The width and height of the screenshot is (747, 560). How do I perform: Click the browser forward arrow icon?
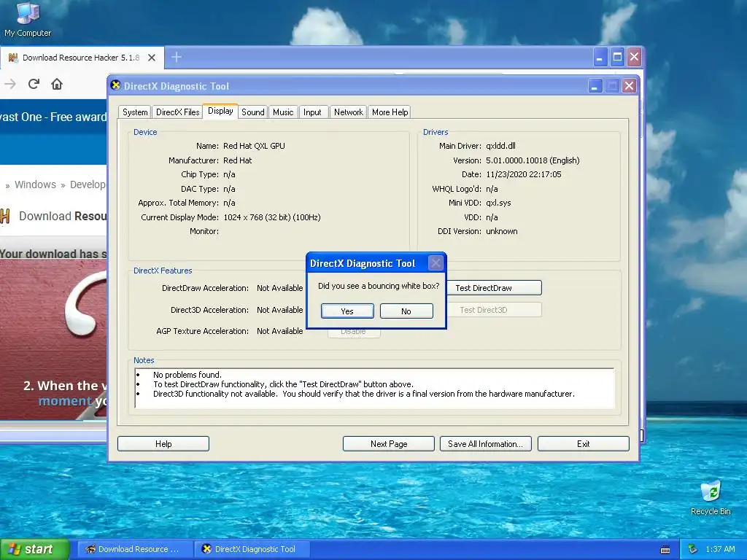[10, 85]
